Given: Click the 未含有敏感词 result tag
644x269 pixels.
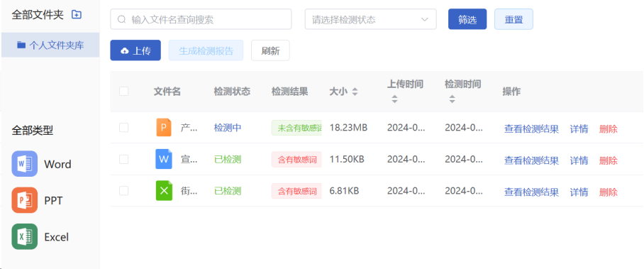Looking at the screenshot, I should click(296, 128).
